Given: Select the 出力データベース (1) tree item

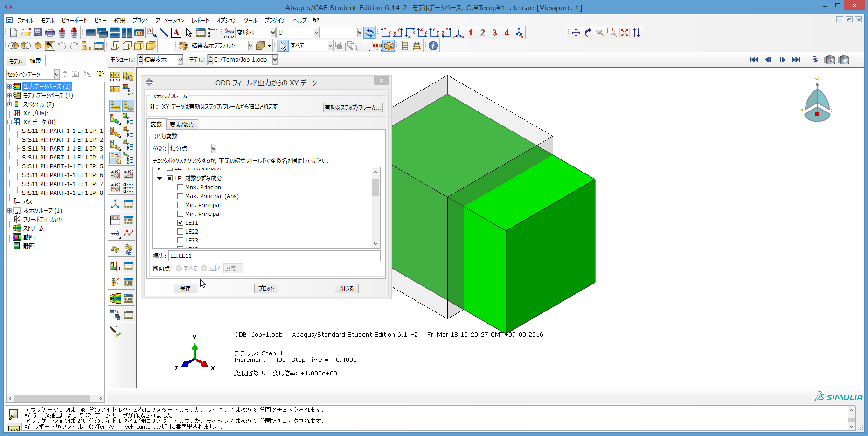Looking at the screenshot, I should [47, 87].
